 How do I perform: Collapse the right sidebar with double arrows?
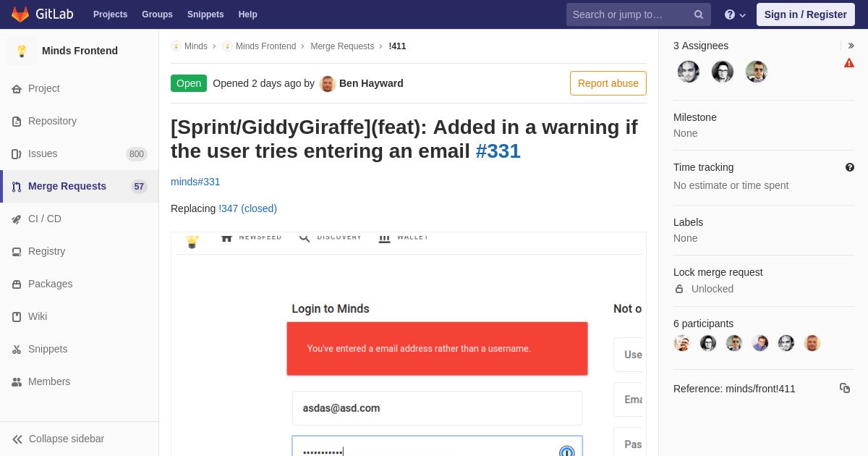(851, 46)
